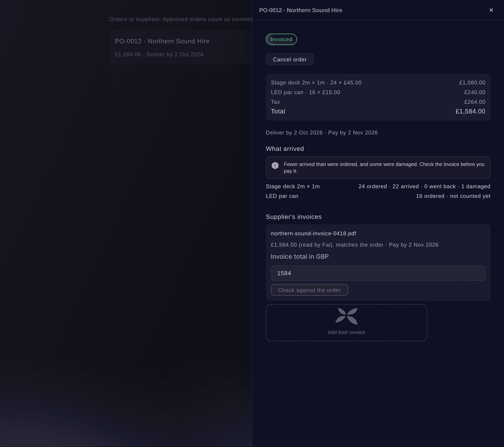The width and height of the screenshot is (504, 447).
Task: Click the What arrived heading
Action: click(285, 149)
